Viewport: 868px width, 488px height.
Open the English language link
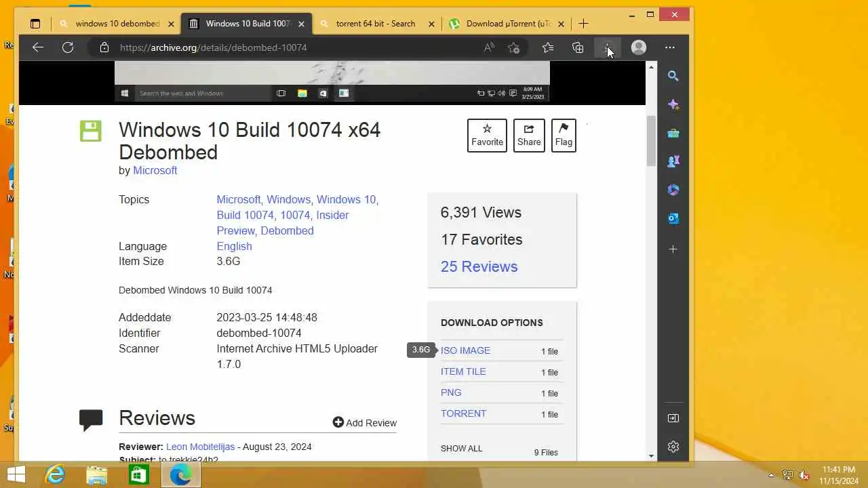click(x=234, y=246)
